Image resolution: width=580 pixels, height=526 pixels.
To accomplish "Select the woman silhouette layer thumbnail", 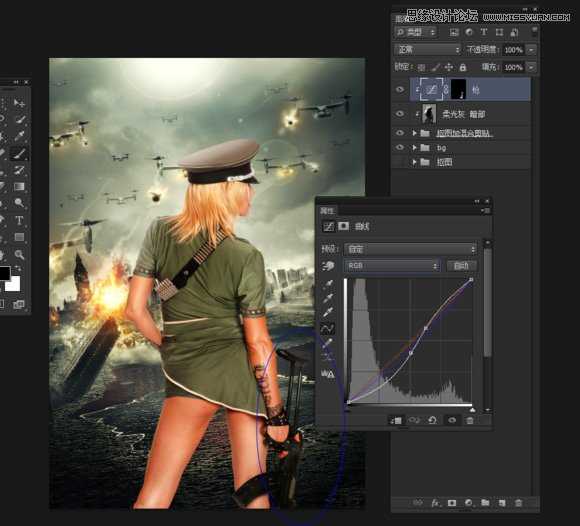I will (429, 114).
